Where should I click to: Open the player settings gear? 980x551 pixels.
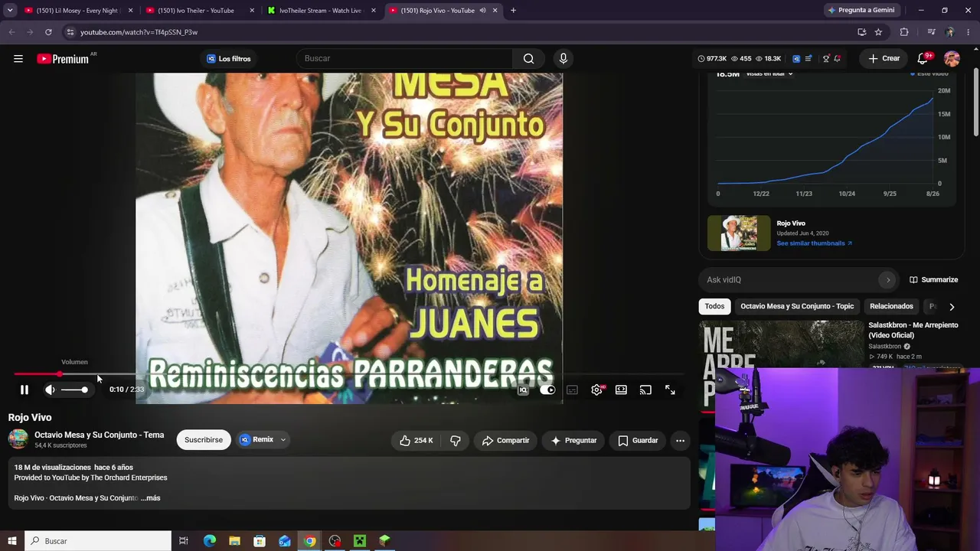point(597,390)
